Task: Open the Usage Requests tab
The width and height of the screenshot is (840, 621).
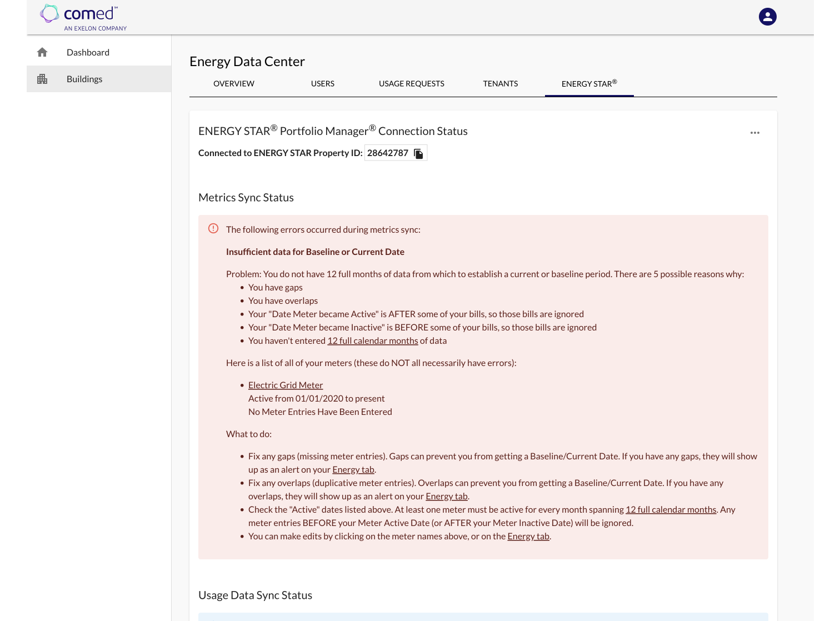Action: [412, 84]
